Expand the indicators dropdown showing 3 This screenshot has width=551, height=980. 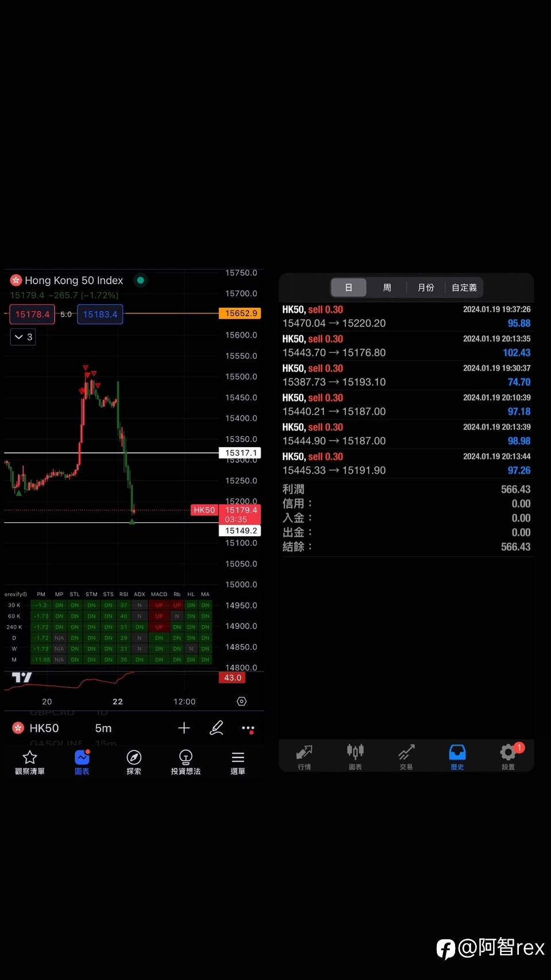coord(23,337)
